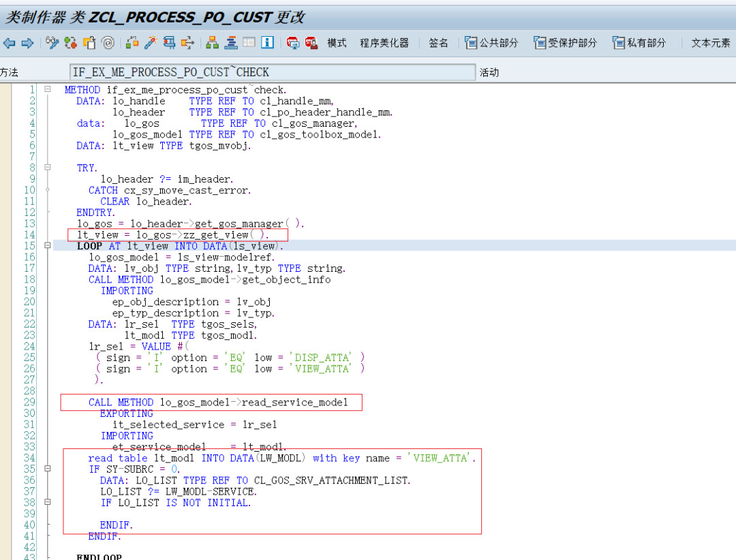Collapse the IF SY-SUBRC block on line 35
The height and width of the screenshot is (560, 736).
click(x=48, y=469)
